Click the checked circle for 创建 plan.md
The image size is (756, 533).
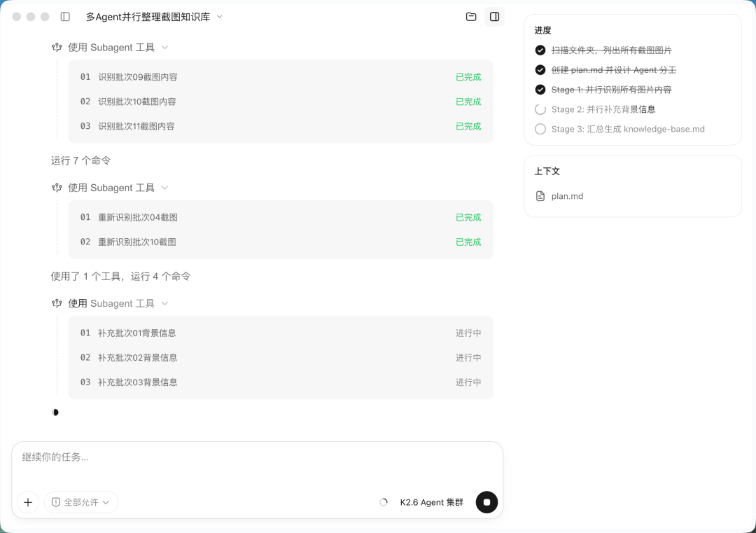(540, 70)
